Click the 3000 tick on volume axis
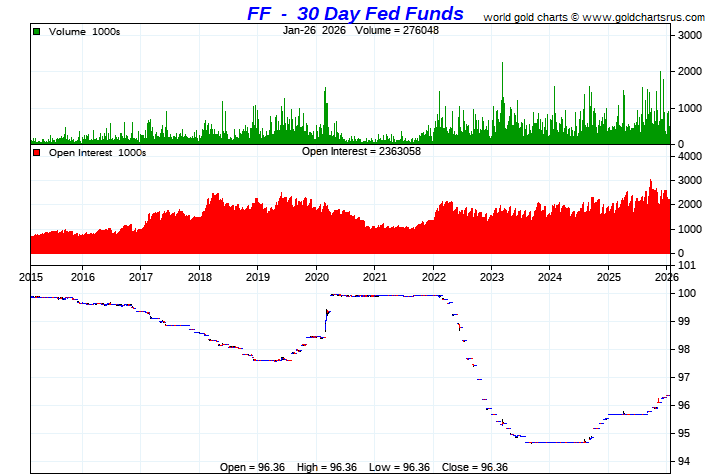The width and height of the screenshot is (710, 475). coord(690,35)
